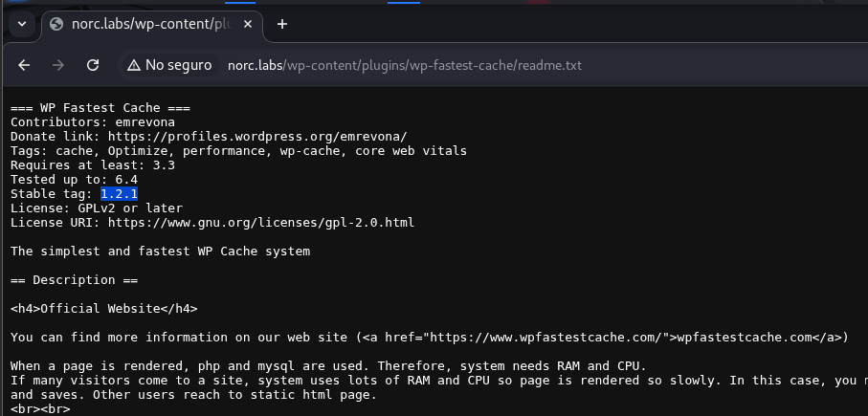Go back to the previous page
The image size is (868, 416).
25,65
